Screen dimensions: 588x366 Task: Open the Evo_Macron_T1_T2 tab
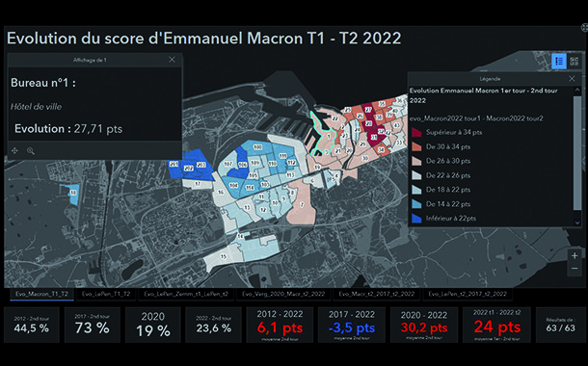pyautogui.click(x=42, y=294)
